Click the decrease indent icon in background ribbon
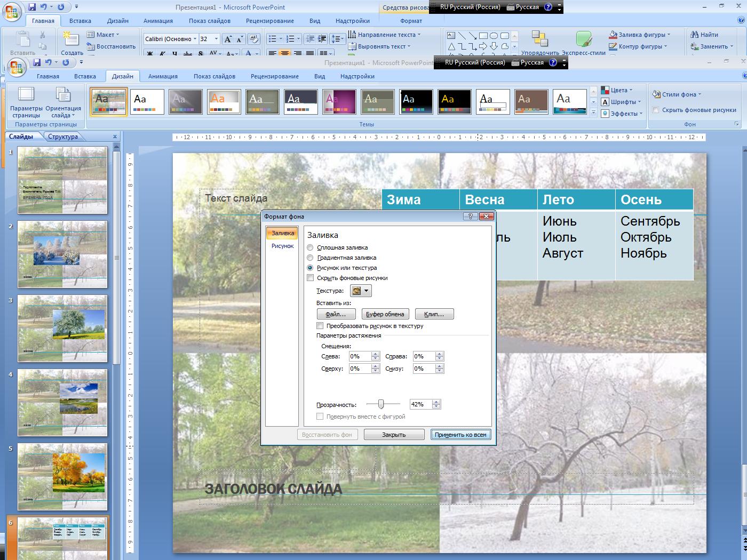The width and height of the screenshot is (747, 560). point(310,39)
